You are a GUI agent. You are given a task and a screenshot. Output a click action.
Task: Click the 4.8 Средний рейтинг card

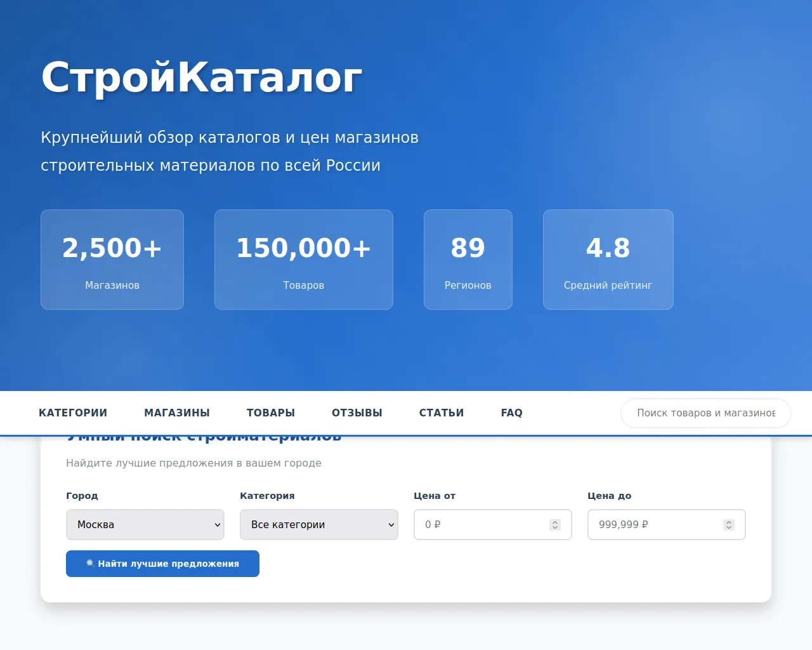pos(608,260)
